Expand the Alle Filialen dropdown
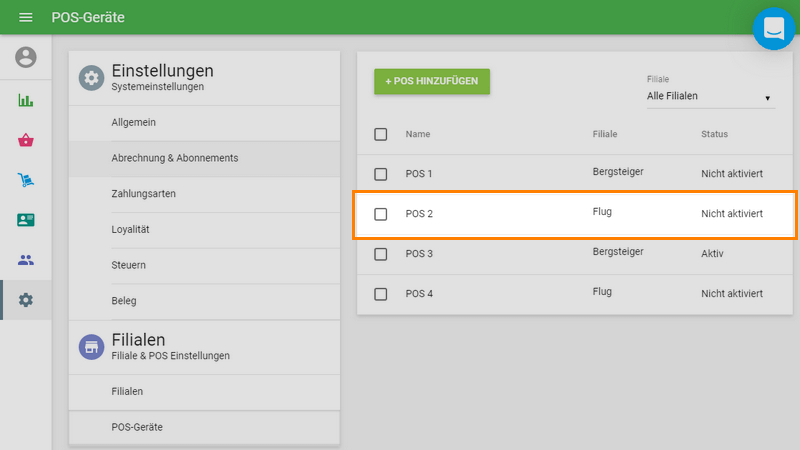The width and height of the screenshot is (800, 450). pyautogui.click(x=711, y=96)
